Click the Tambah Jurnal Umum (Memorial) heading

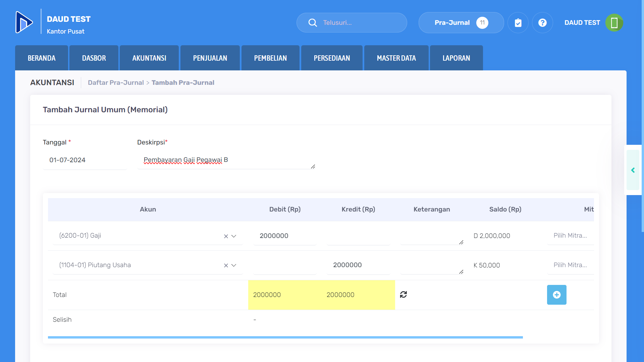(x=105, y=110)
